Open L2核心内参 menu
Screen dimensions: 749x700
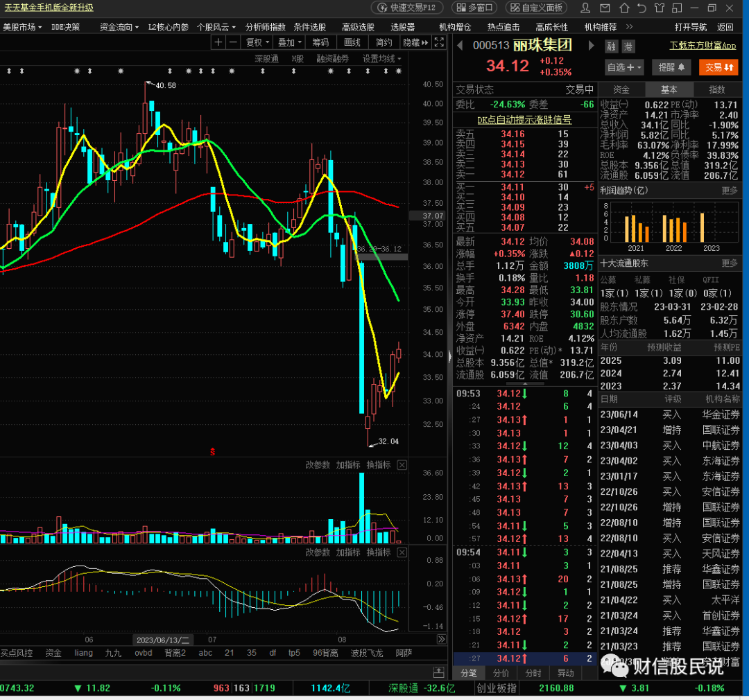tap(168, 27)
